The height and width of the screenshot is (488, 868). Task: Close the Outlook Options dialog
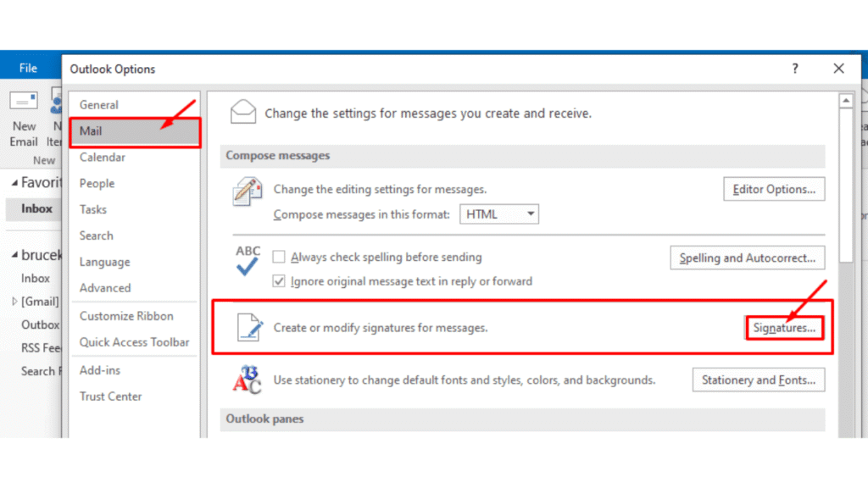838,69
